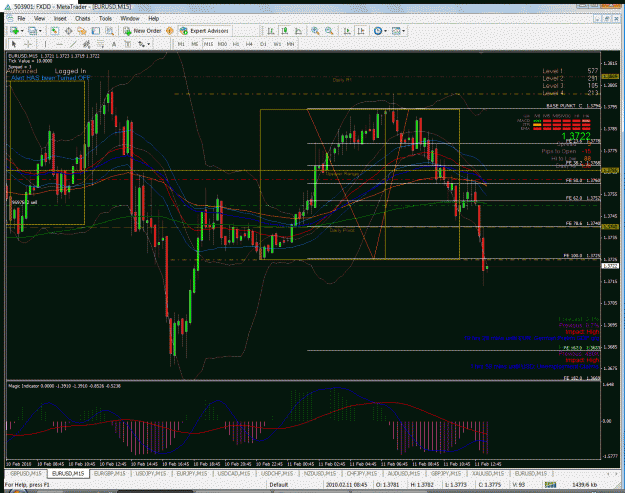
Task: Expand the Arrows tool dropdown
Action: pos(149,44)
